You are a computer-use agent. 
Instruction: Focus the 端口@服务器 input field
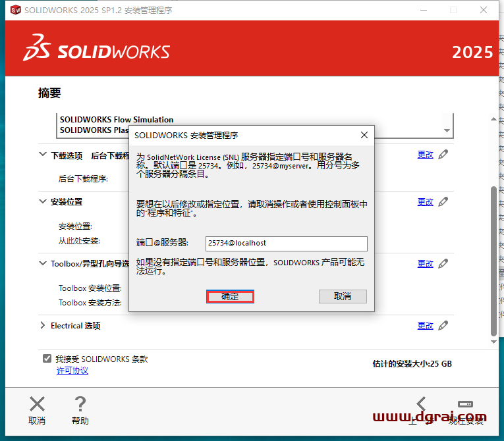point(287,244)
